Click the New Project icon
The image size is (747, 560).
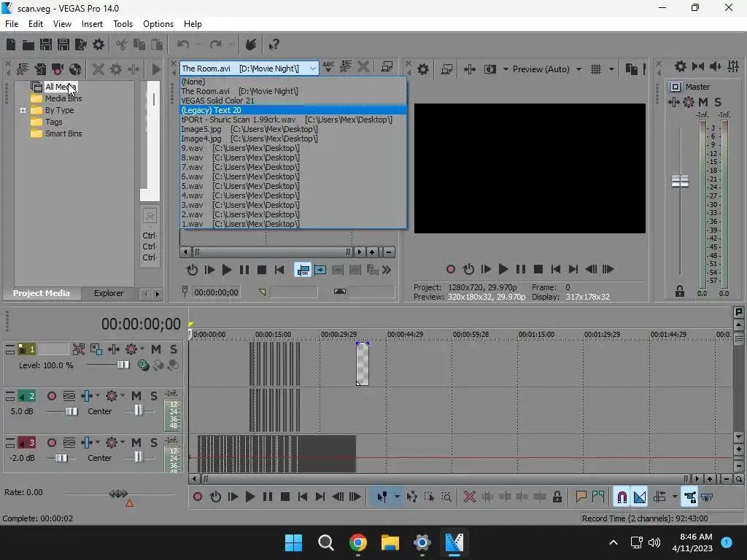[x=11, y=44]
